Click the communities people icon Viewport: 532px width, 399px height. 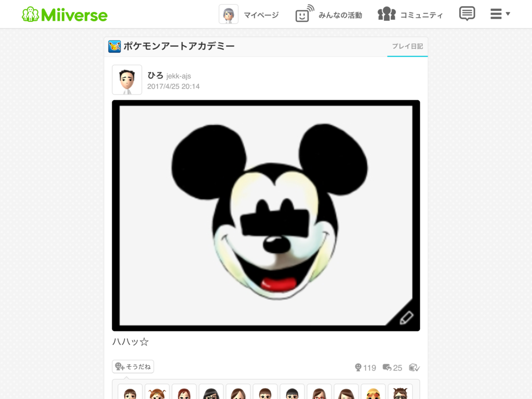pyautogui.click(x=387, y=14)
